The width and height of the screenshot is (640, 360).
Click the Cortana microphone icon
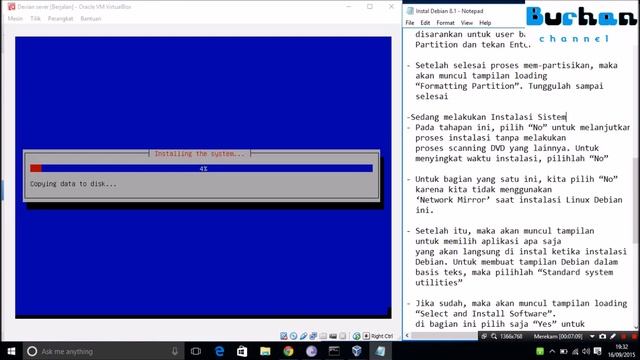[x=175, y=351]
